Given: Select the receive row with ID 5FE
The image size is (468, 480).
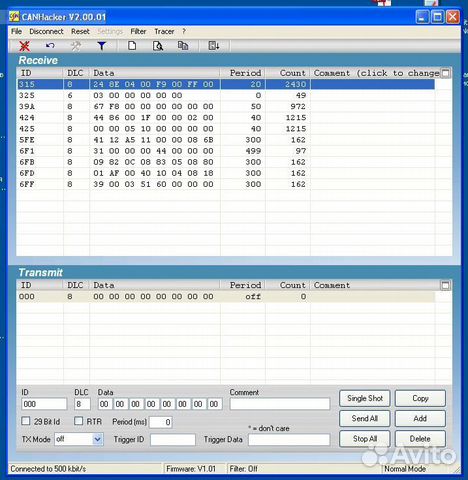Looking at the screenshot, I should (x=226, y=140).
